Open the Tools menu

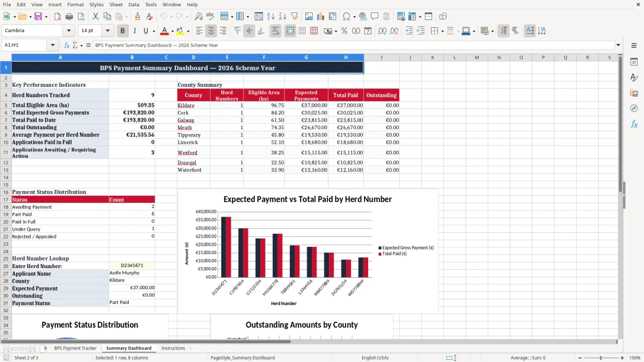pyautogui.click(x=151, y=4)
